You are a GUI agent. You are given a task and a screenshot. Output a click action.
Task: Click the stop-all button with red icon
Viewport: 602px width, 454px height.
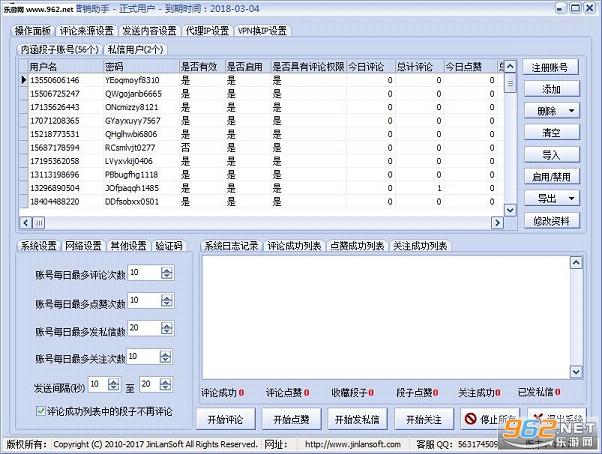click(x=490, y=419)
